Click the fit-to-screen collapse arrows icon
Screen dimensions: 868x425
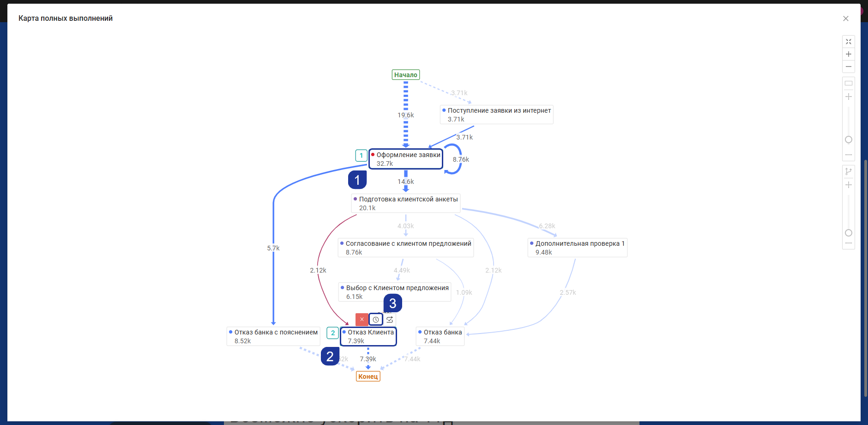849,42
